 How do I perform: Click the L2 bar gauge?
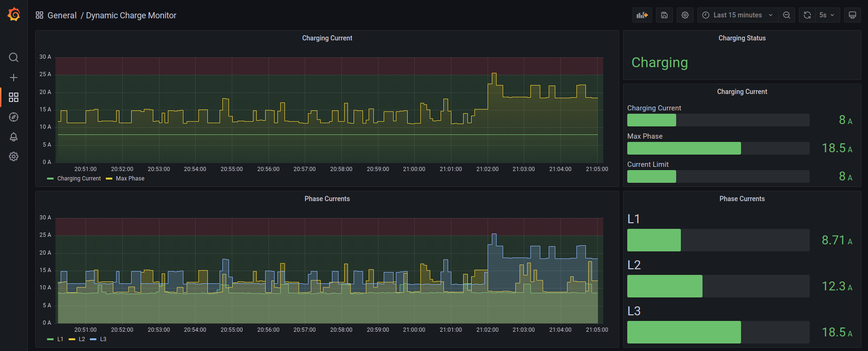pos(718,286)
